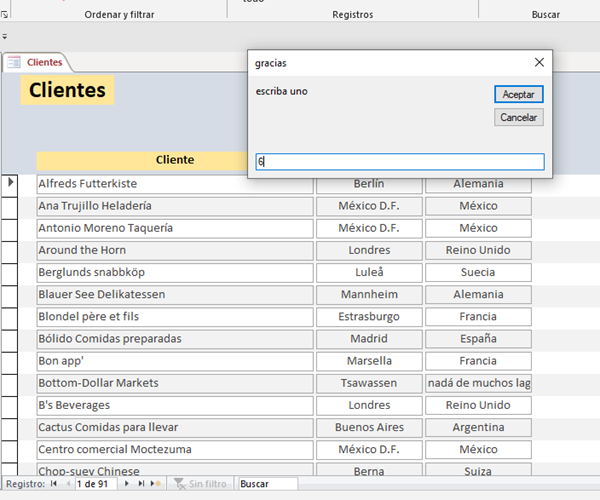Image resolution: width=600 pixels, height=500 pixels.
Task: Jump to last record in navigation bar
Action: tap(142, 484)
